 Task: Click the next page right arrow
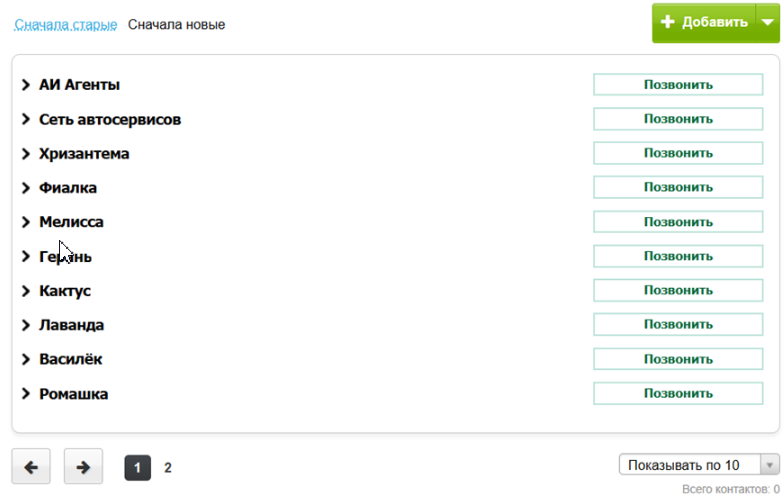83,466
